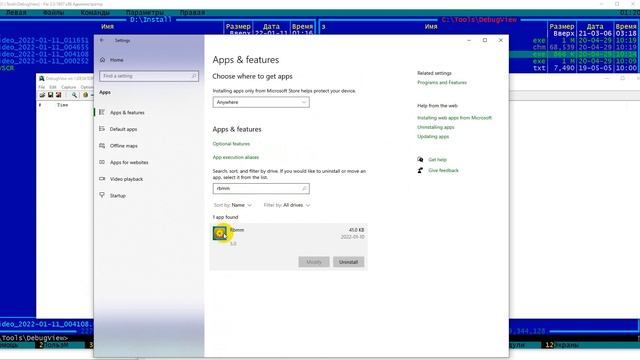
Task: Click the Give feedback link
Action: (x=443, y=171)
